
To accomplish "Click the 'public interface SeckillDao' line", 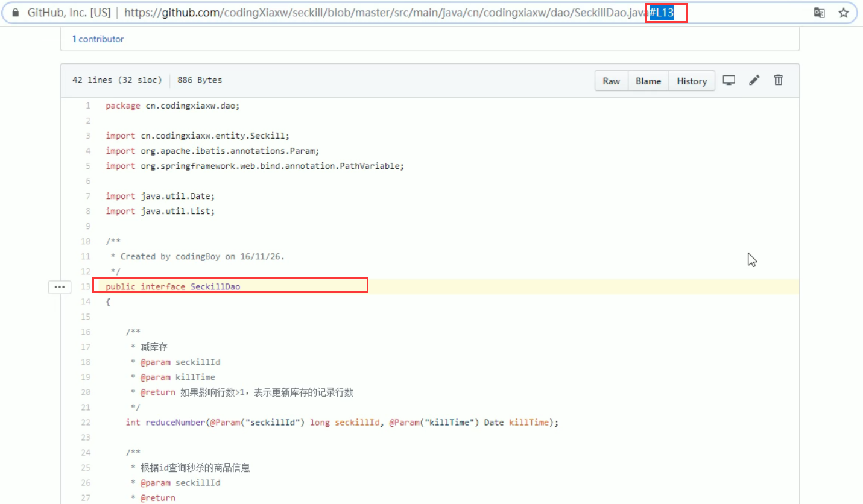I will click(x=172, y=286).
